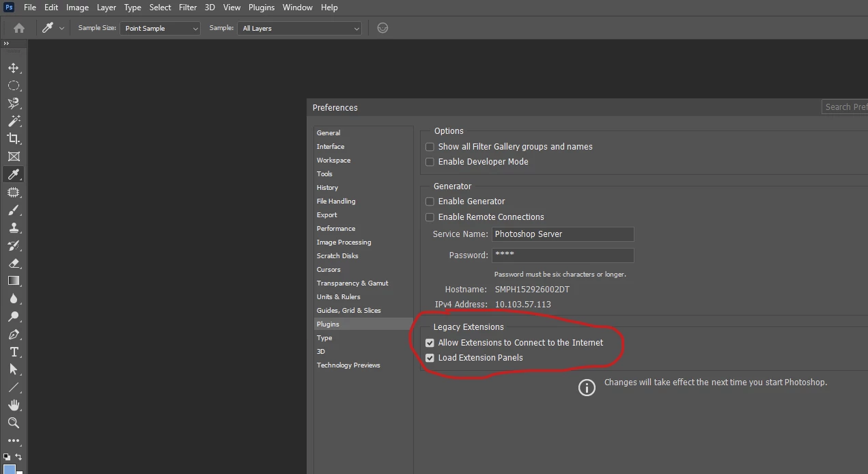Click the Home icon in options bar
This screenshot has height=474, width=868.
click(x=19, y=28)
